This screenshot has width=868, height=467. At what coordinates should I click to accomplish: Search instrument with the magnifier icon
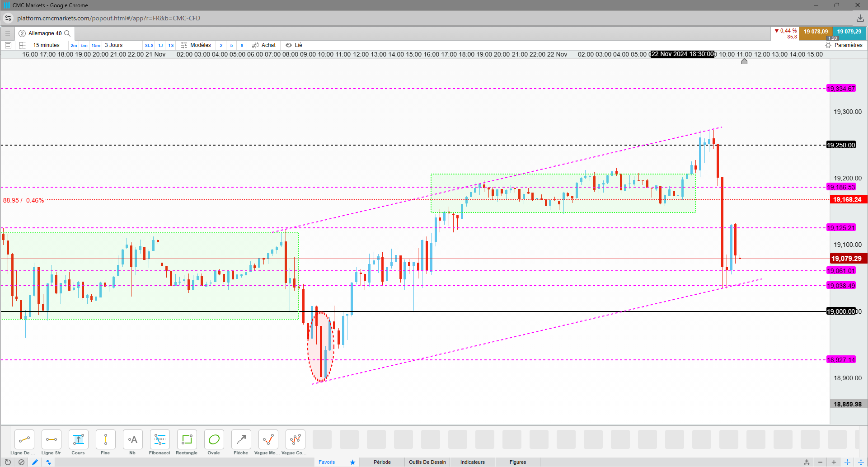[x=67, y=33]
